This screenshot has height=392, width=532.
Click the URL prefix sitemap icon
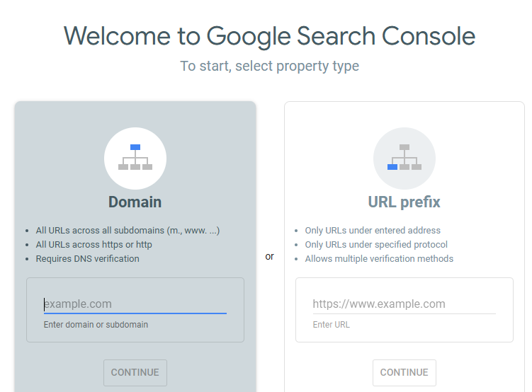[404, 158]
